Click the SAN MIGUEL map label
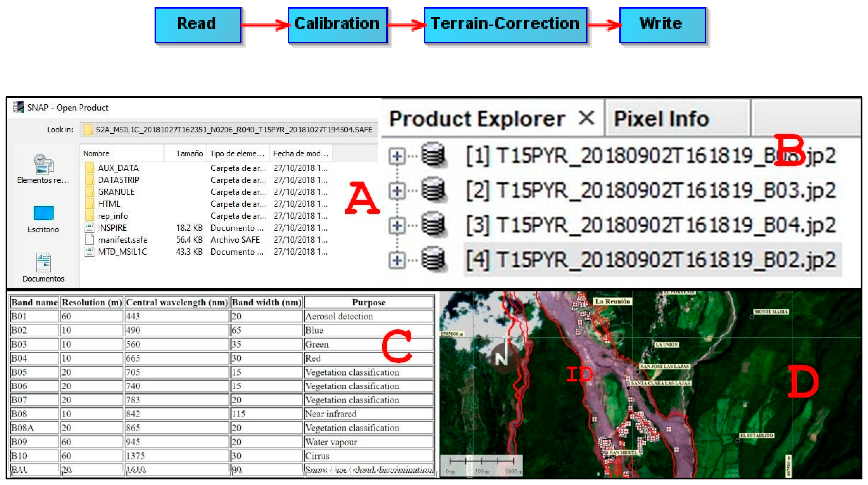This screenshot has width=868, height=485. [623, 452]
